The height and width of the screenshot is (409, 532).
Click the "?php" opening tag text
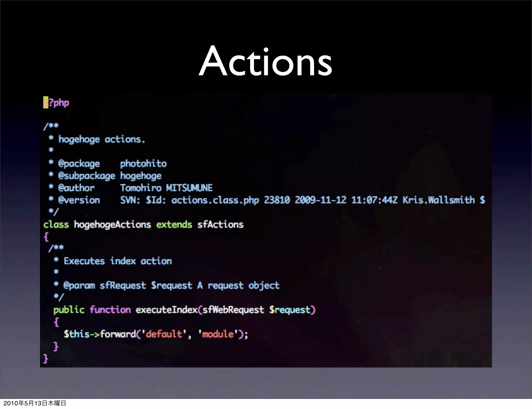coord(59,103)
